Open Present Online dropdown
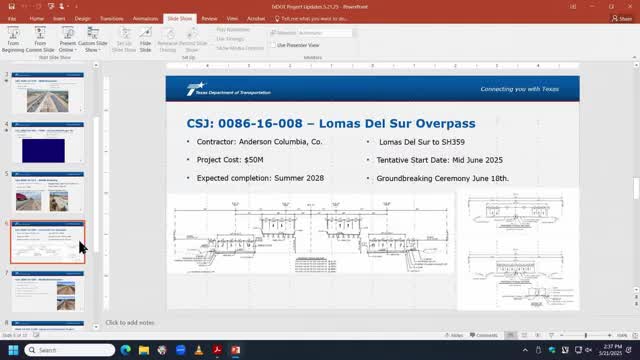The image size is (640, 360). [x=68, y=40]
